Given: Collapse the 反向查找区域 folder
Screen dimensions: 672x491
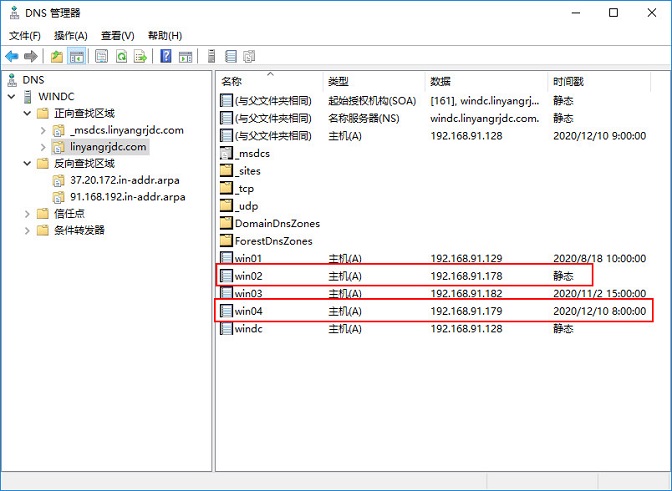Looking at the screenshot, I should (27, 163).
